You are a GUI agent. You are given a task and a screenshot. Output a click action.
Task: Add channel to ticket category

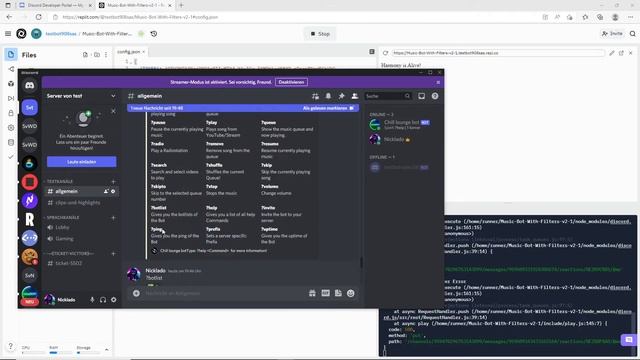point(113,253)
